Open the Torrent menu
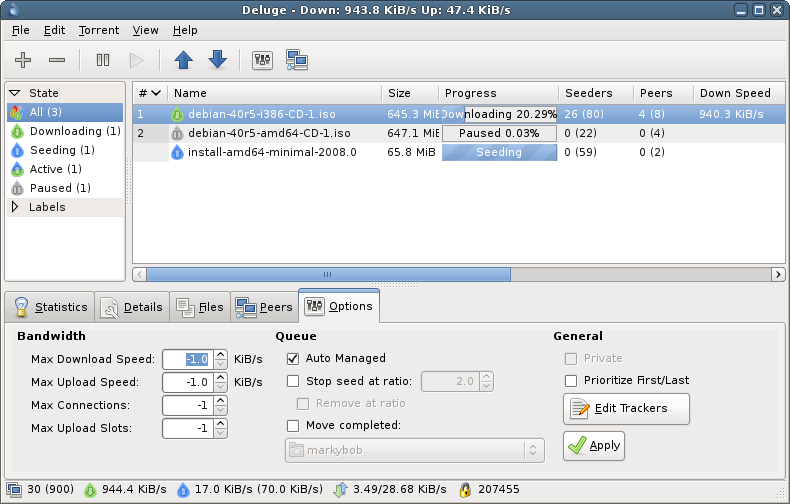This screenshot has width=790, height=504. (x=99, y=31)
